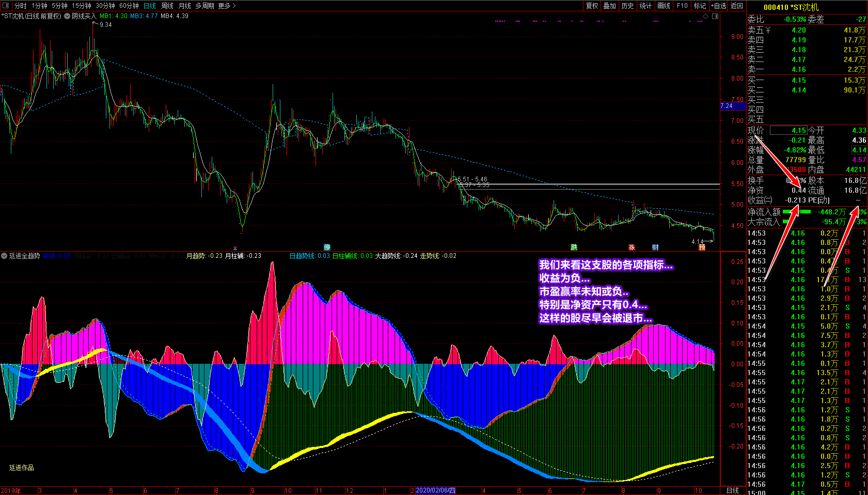The image size is (868, 495).
Task: Click the 卖一 ask price 4.16
Action: click(x=798, y=69)
